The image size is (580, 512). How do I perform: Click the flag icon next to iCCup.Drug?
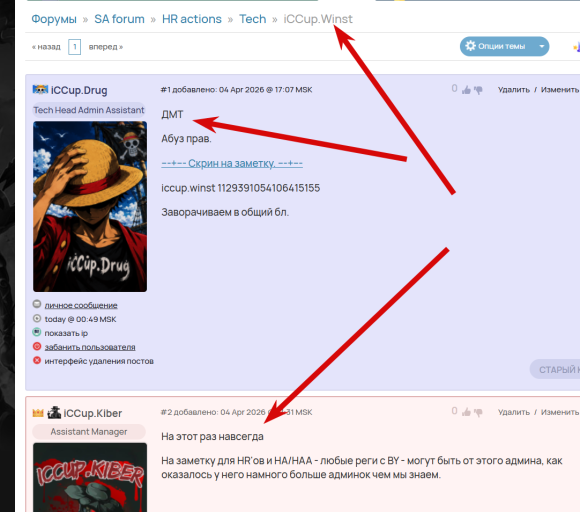[x=40, y=90]
